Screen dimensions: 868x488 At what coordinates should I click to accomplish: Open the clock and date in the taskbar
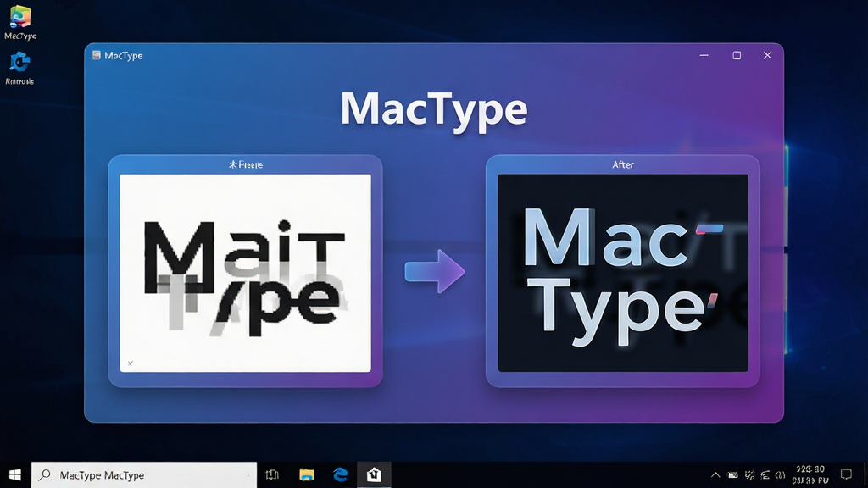tap(810, 474)
